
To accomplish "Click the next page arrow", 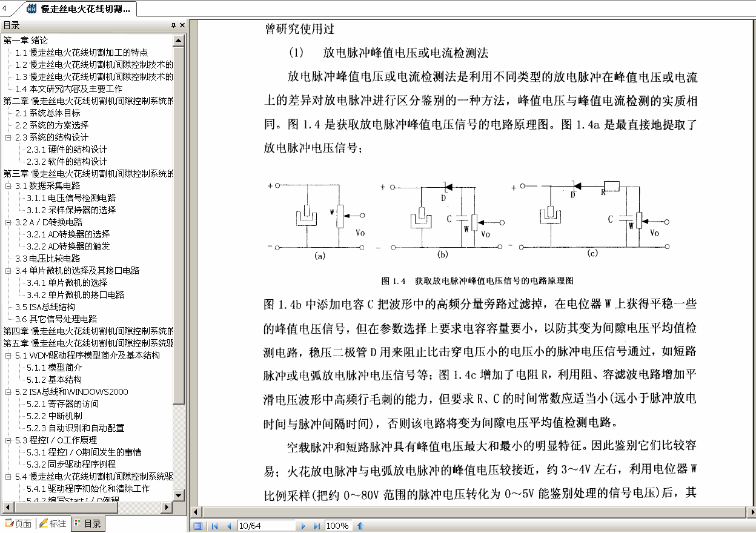I will coord(303,526).
